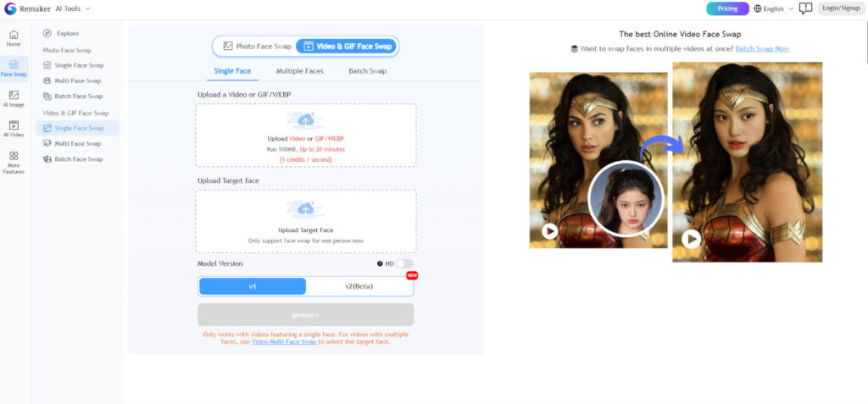
Task: Click the HD help question icon
Action: (x=380, y=264)
